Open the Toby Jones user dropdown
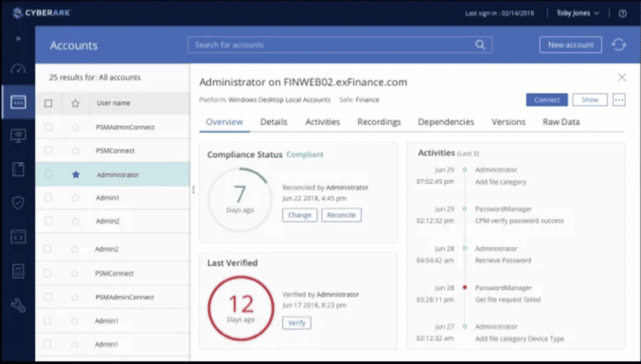641x364 pixels. (578, 13)
